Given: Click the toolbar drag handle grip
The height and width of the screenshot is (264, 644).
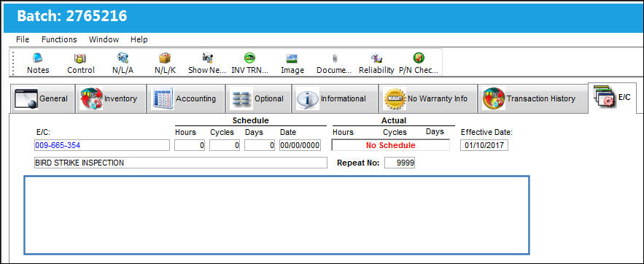Looking at the screenshot, I should click(x=12, y=63).
